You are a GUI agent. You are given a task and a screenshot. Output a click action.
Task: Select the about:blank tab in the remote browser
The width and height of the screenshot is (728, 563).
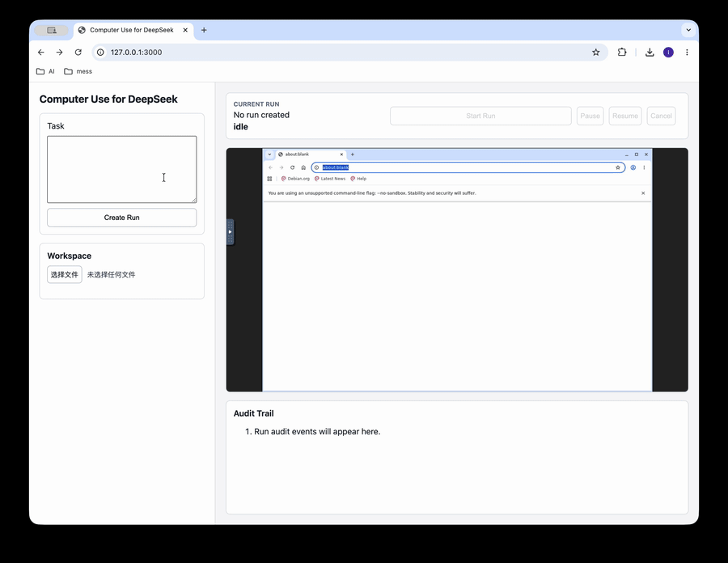[310, 155]
